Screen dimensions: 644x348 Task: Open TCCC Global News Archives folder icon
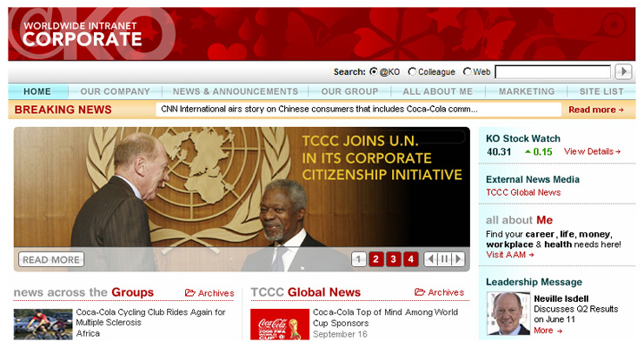[x=420, y=292]
